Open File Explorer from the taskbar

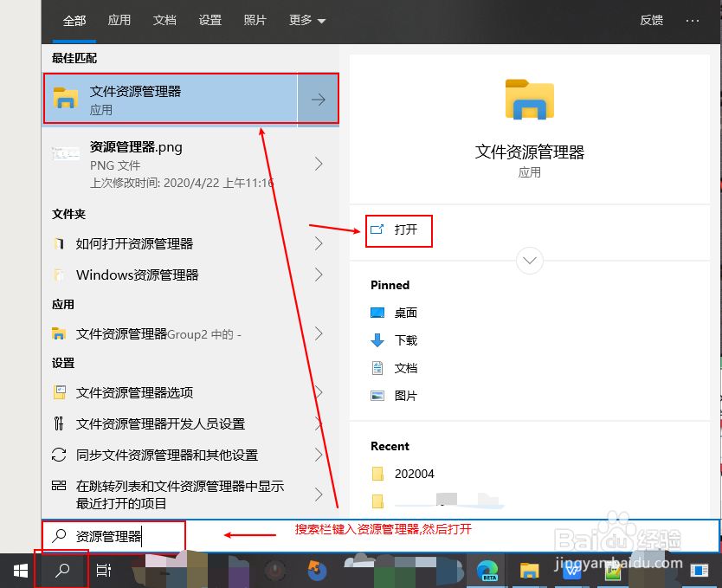click(529, 571)
